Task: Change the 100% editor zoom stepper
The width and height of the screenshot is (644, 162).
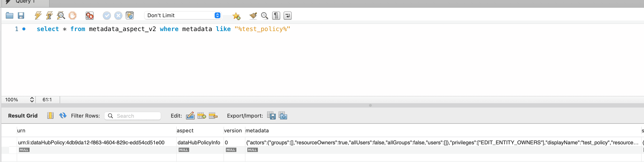Action: 32,100
